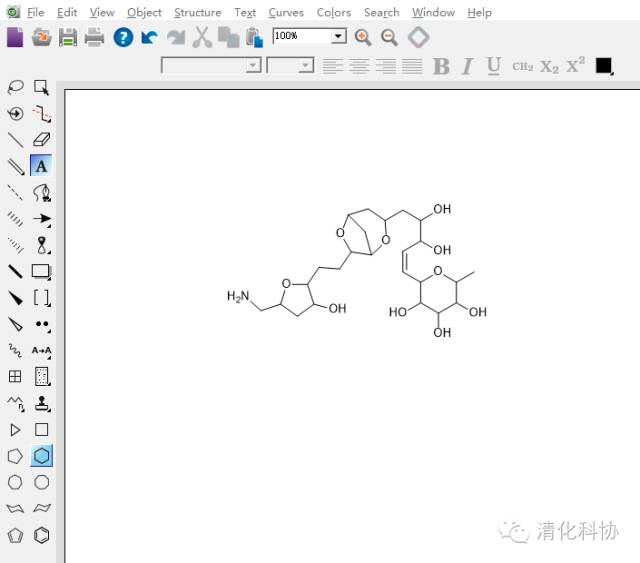
Task: Select the Bold Wedge bond tool
Action: pyautogui.click(x=16, y=298)
